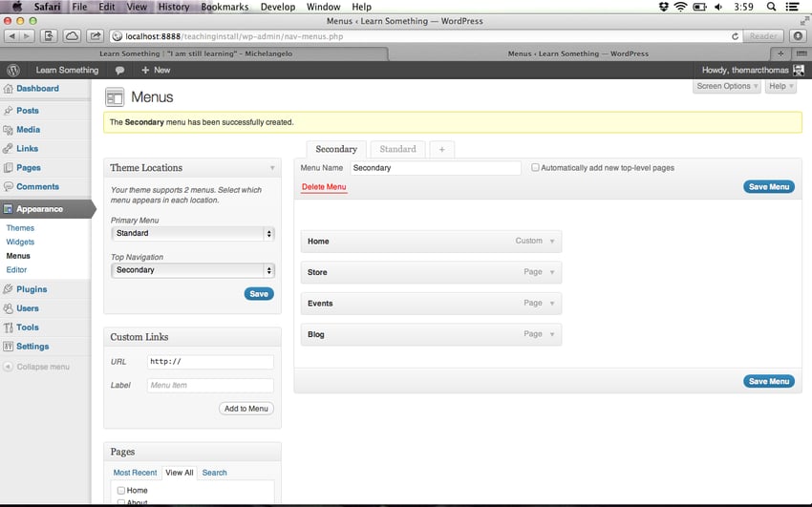Click the Custom Links Label field
812x507 pixels.
pos(210,385)
